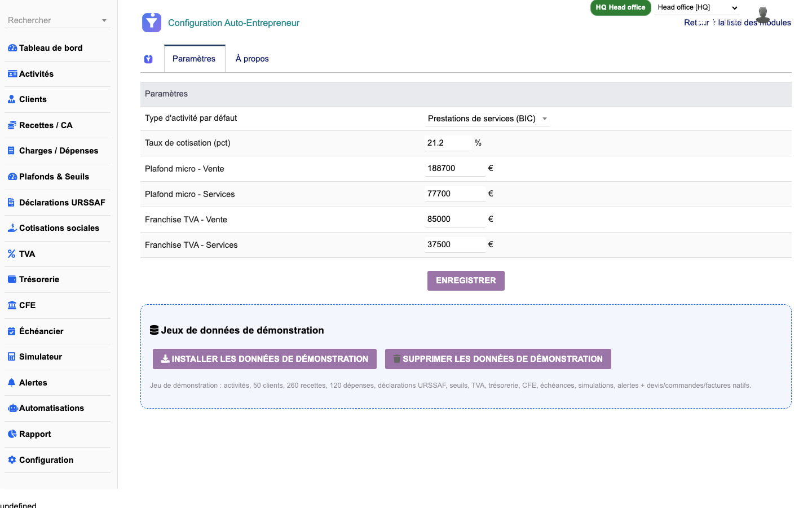Click the Configuration Auto-Entrepreneur title

tap(233, 23)
